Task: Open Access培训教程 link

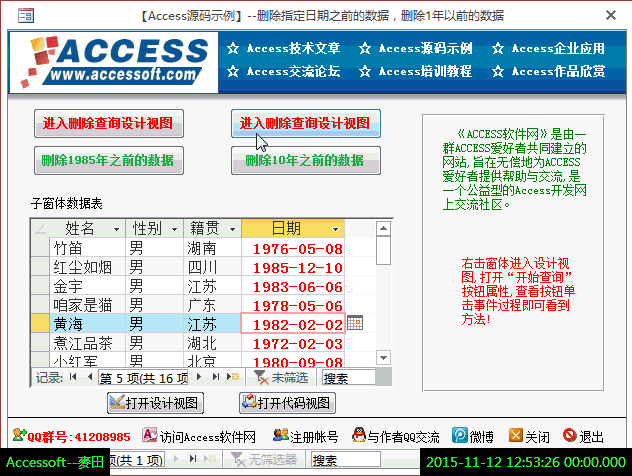Action: click(x=416, y=71)
